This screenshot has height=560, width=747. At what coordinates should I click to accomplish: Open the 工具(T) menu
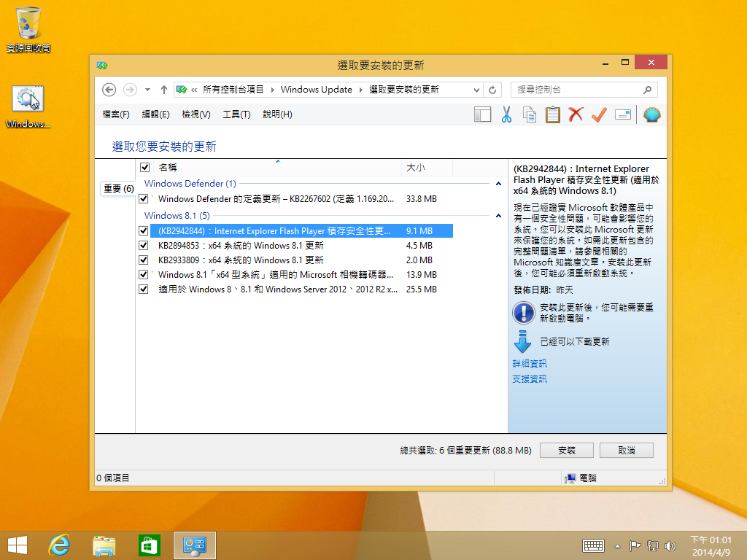point(236,114)
